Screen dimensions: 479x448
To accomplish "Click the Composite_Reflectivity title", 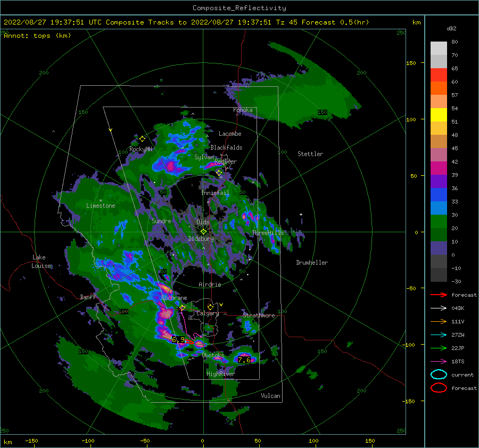I will 240,8.
